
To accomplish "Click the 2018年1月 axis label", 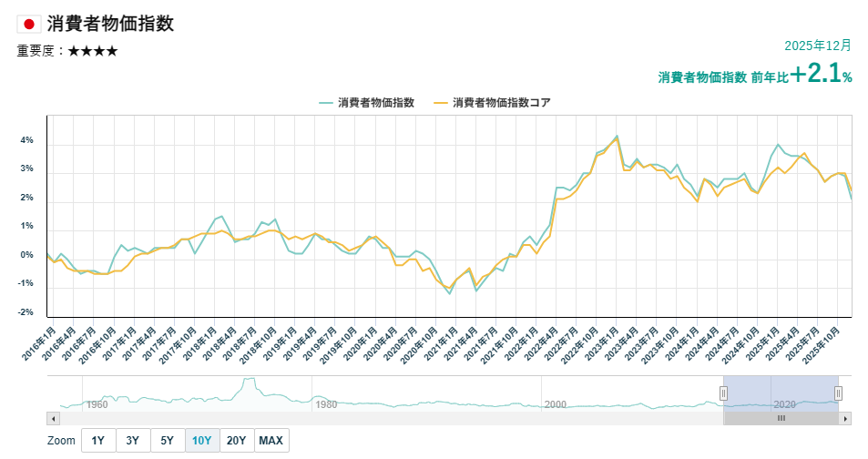I will pyautogui.click(x=199, y=344).
